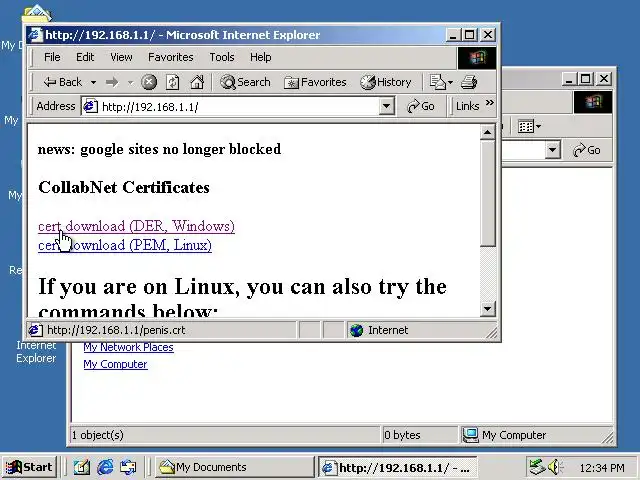Viewport: 640px width, 480px height.
Task: Click the Internet Explorer desktop shortcut
Action: [36, 351]
